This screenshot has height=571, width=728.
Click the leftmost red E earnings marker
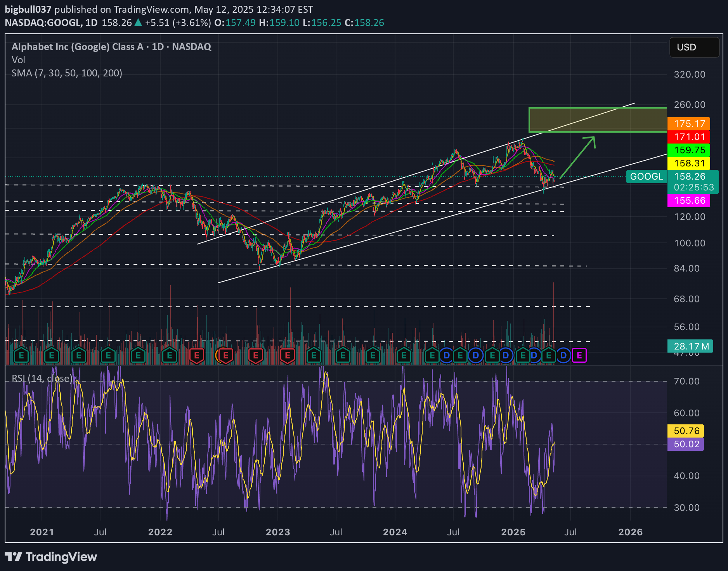tap(197, 355)
